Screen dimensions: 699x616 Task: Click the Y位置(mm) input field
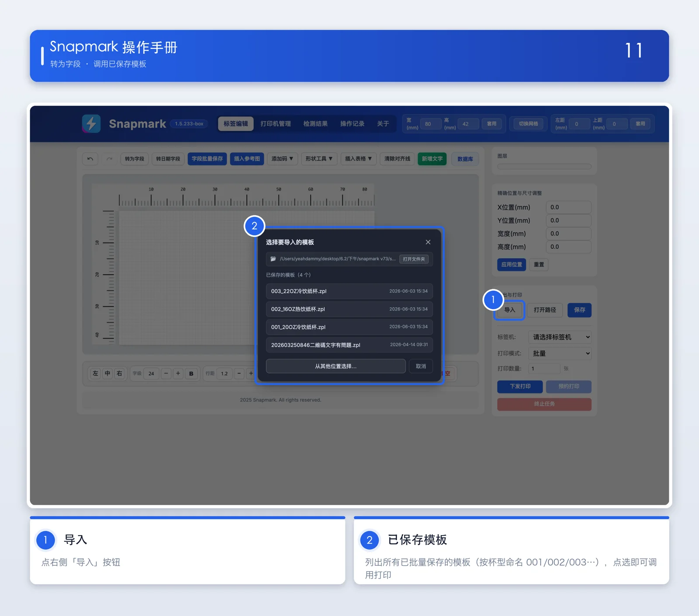point(568,220)
